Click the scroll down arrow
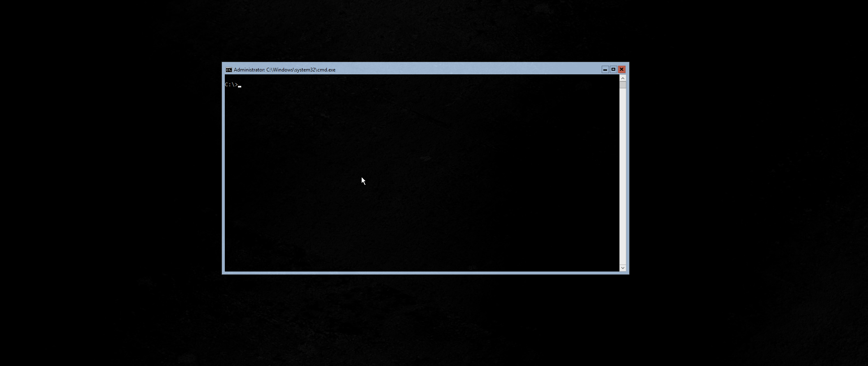Viewport: 868px width, 366px height. point(623,268)
